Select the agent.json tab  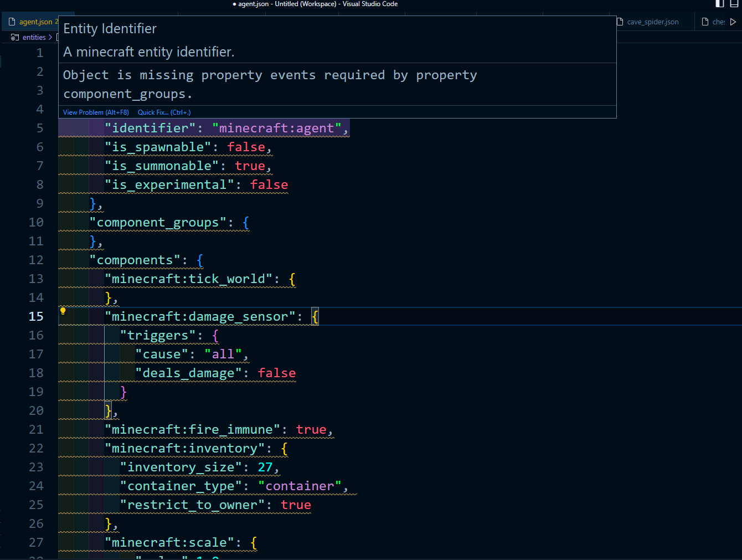(36, 21)
